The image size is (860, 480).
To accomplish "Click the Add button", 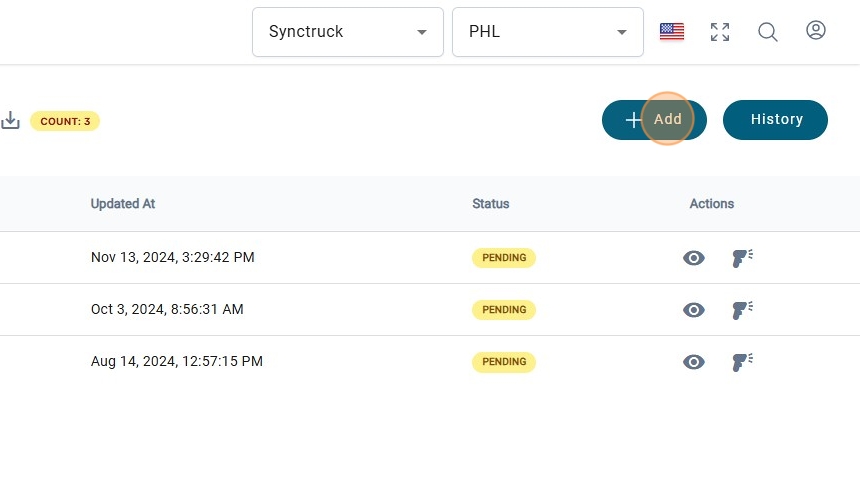I will 654,120.
